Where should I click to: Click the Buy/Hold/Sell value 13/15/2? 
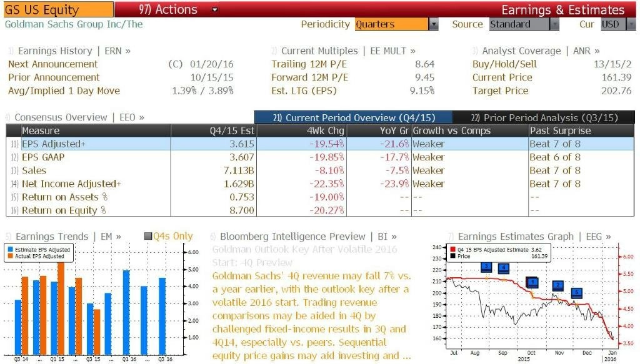point(612,64)
